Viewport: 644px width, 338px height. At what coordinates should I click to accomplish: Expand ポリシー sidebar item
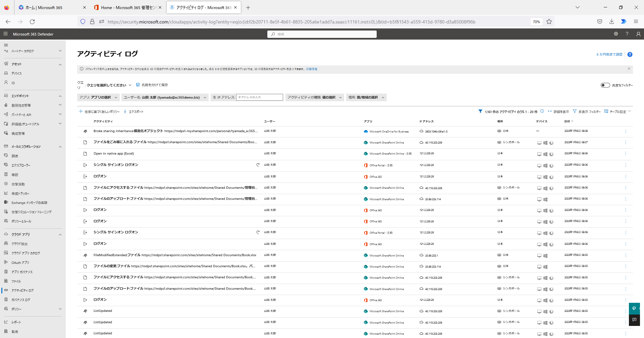coord(60,309)
